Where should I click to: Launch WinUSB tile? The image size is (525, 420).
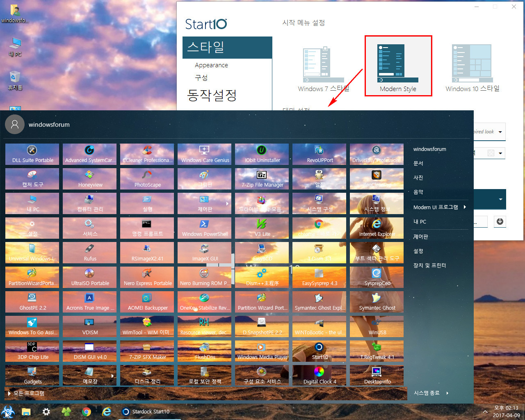[377, 326]
